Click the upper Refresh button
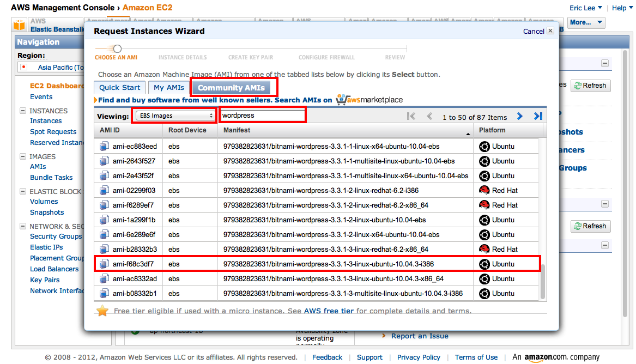 tap(591, 86)
